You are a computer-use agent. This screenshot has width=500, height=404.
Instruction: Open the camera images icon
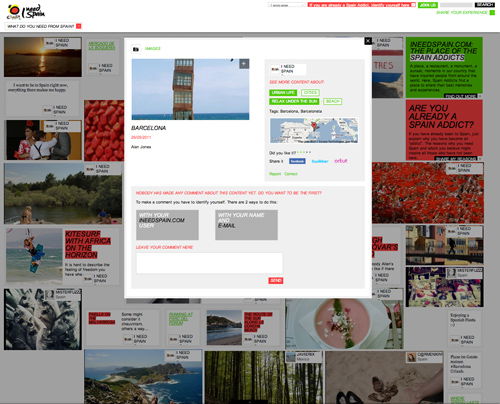click(x=136, y=49)
